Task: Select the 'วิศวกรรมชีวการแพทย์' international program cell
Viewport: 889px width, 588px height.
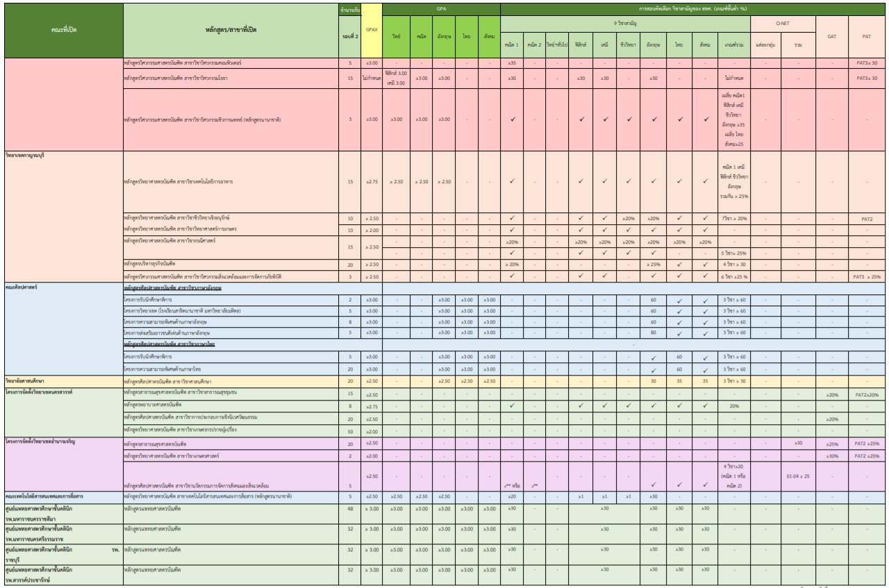Action: 231,119
